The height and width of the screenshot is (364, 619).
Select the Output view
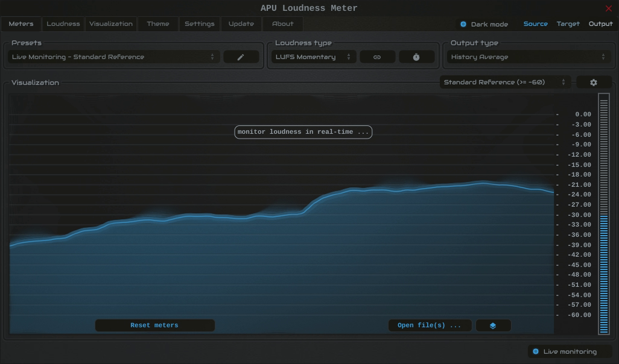601,24
